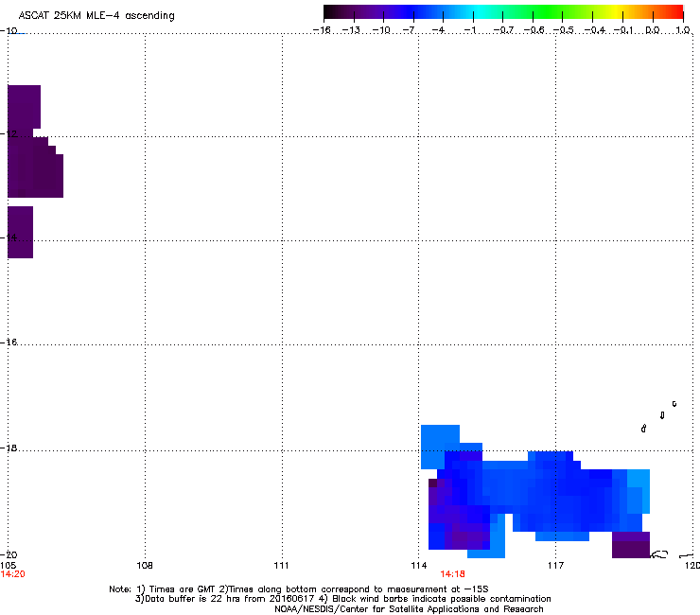Click the '108' longitude axis label

point(145,566)
